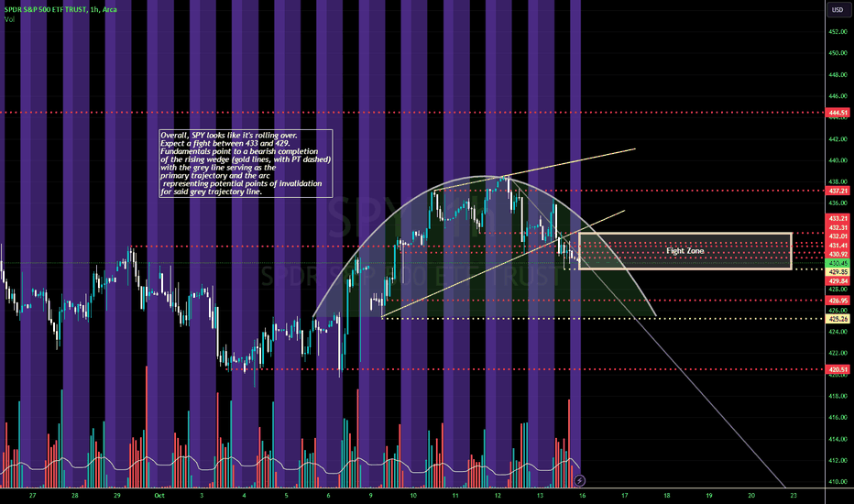
Task: Click date 11 on the time axis
Action: (455, 495)
